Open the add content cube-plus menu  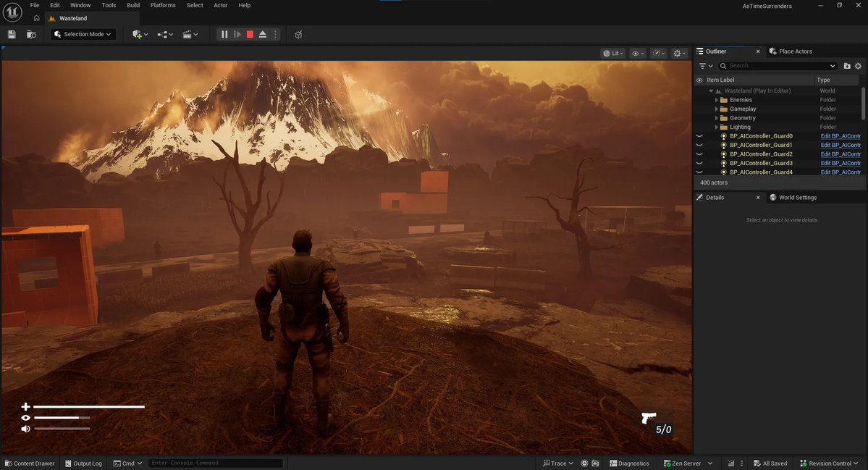coord(140,34)
